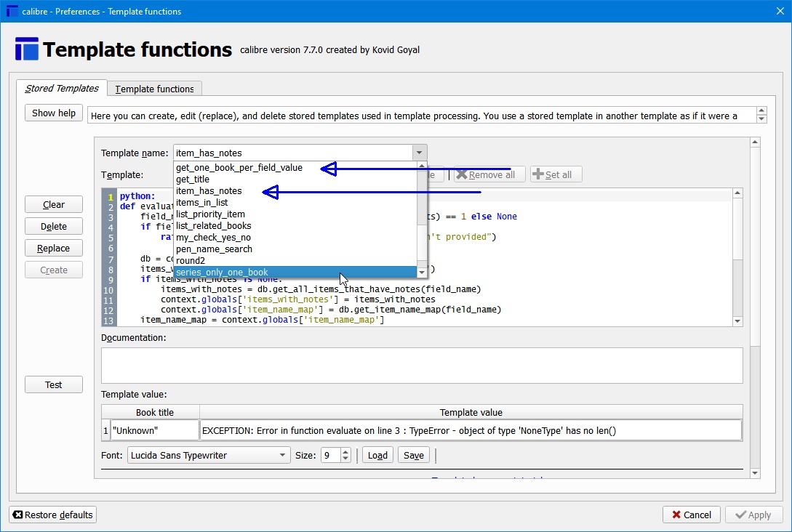Increase the font Size spinner value
The image size is (792, 532).
(x=345, y=451)
